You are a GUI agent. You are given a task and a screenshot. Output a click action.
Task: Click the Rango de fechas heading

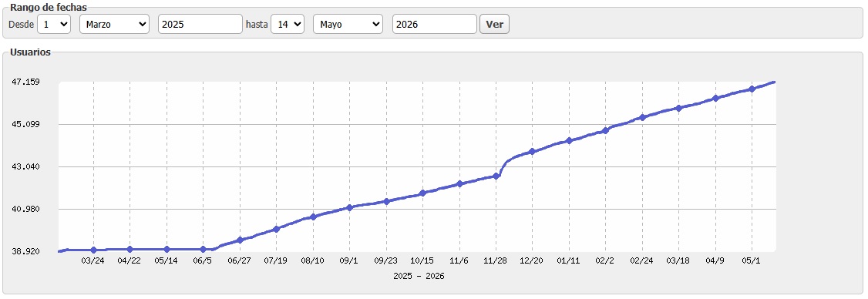[48, 7]
